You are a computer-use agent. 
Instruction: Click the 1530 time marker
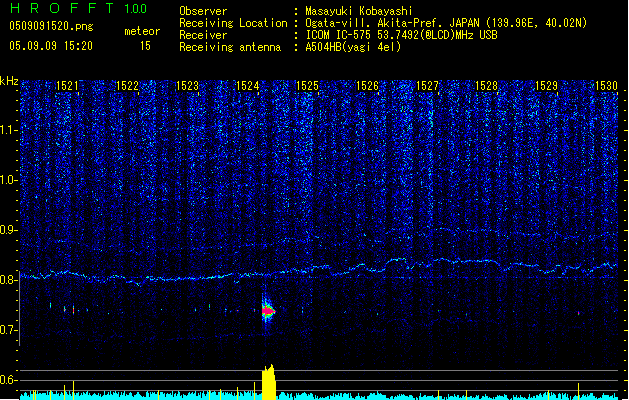[607, 87]
